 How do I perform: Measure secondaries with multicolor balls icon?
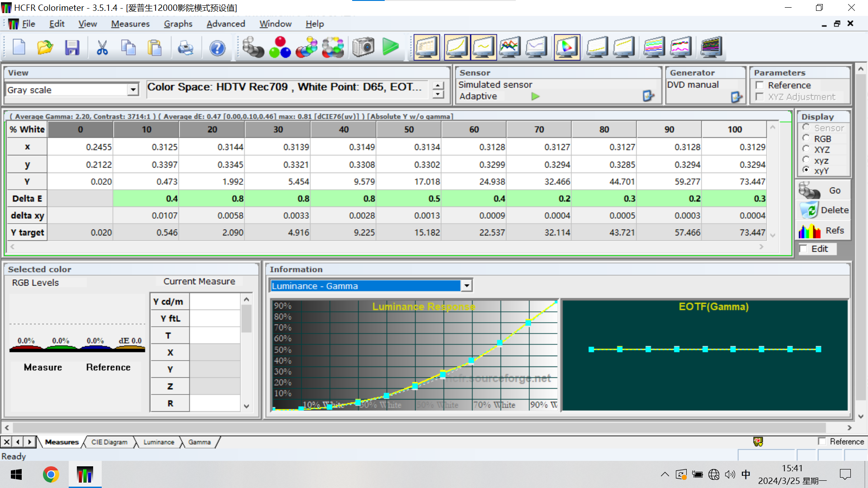[x=307, y=47]
